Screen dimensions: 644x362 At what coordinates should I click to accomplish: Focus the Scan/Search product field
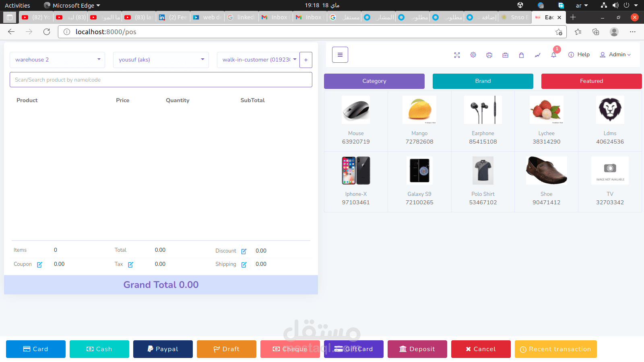click(161, 80)
